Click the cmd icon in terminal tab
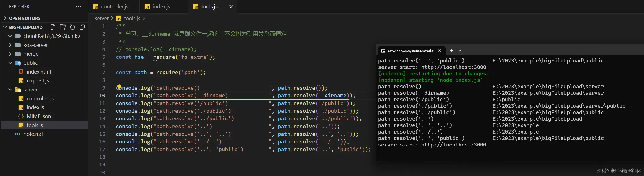This screenshot has width=644, height=176. (x=383, y=51)
